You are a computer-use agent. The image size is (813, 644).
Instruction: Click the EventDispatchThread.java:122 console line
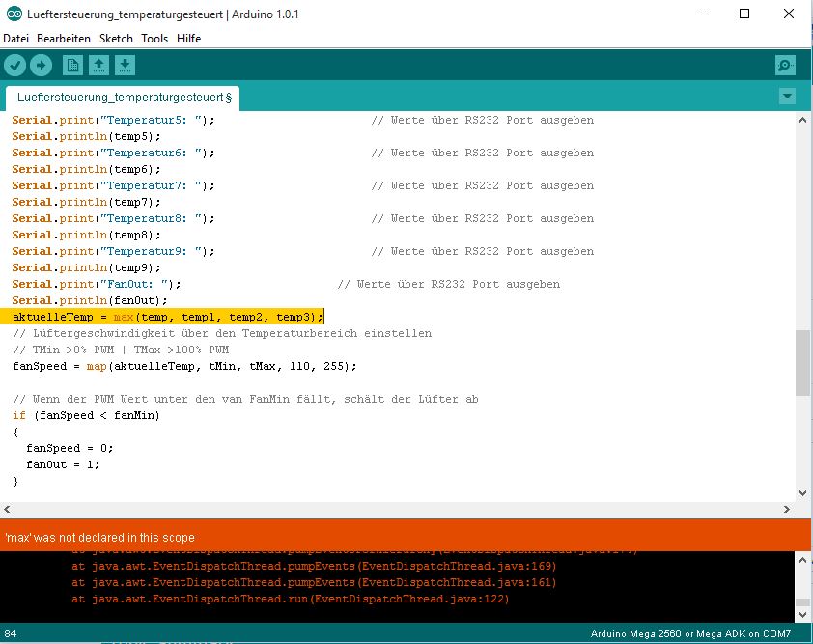pos(291,599)
